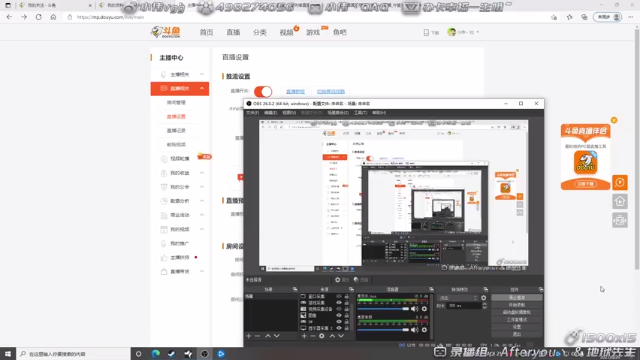Click 停止推流 in OBS Controls
The image size is (640, 360).
tap(517, 298)
